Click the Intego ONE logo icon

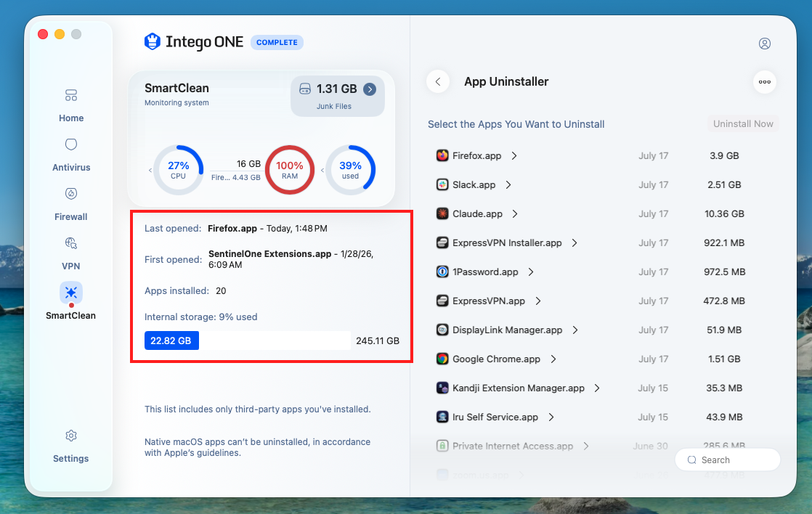tap(153, 41)
